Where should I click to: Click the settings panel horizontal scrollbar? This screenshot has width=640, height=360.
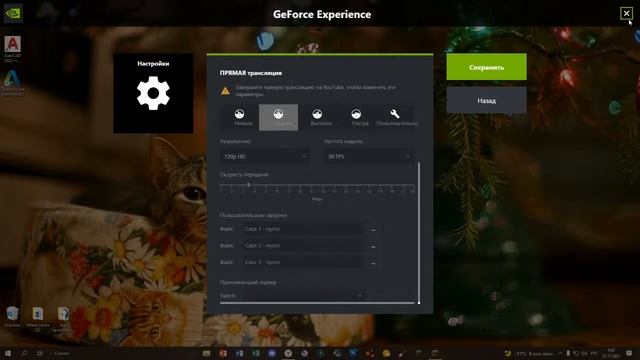click(x=317, y=303)
